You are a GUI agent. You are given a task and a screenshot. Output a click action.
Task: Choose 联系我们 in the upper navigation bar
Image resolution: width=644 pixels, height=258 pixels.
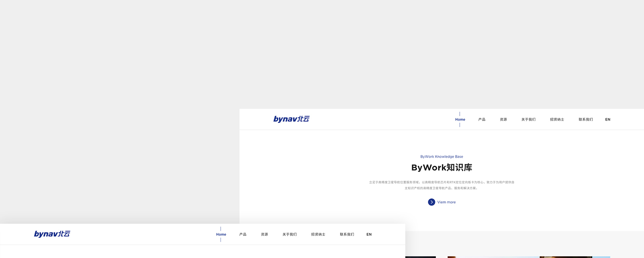pos(586,119)
